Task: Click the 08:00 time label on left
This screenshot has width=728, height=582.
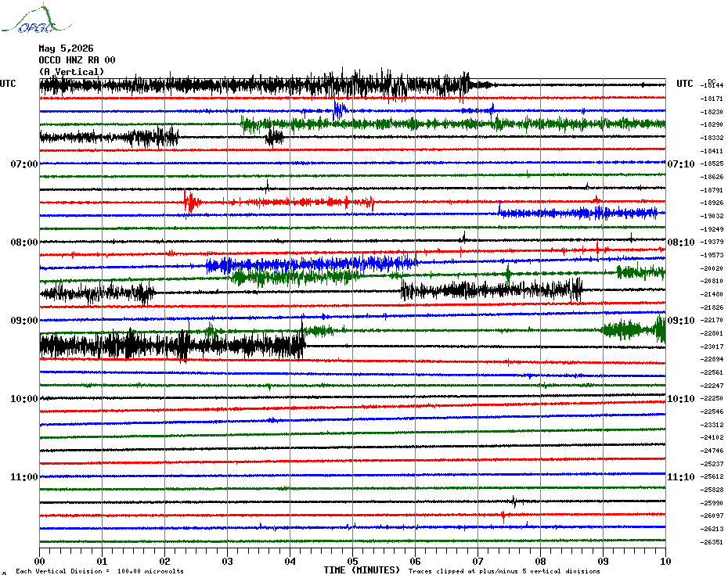Action: pos(24,242)
